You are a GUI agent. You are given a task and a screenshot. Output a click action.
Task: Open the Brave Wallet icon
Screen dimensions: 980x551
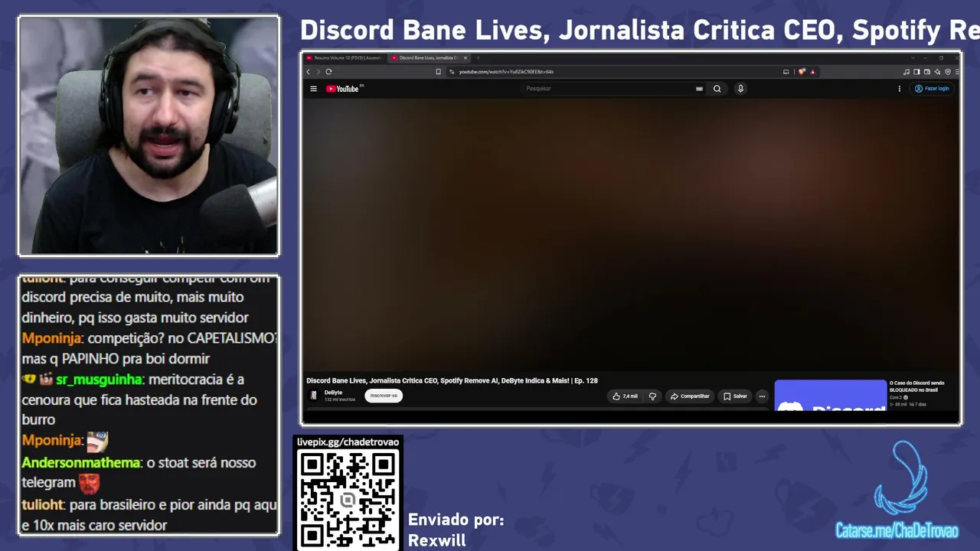[927, 72]
